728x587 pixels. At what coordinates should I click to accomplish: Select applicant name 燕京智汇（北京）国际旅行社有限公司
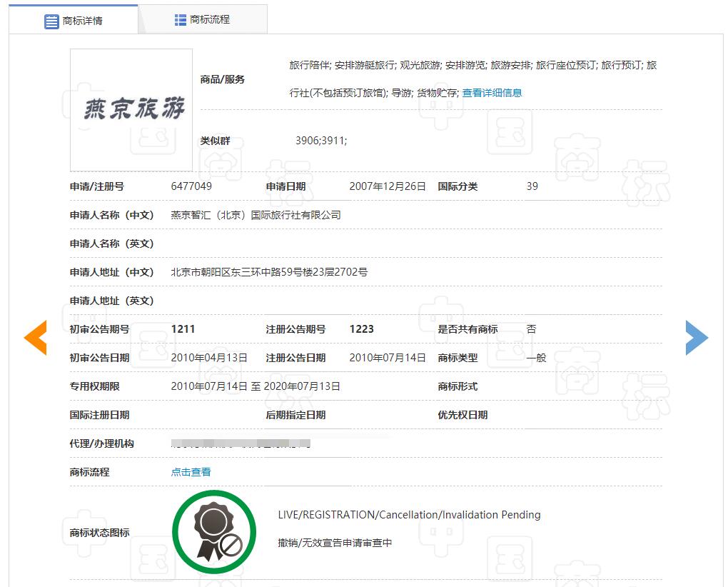(256, 215)
